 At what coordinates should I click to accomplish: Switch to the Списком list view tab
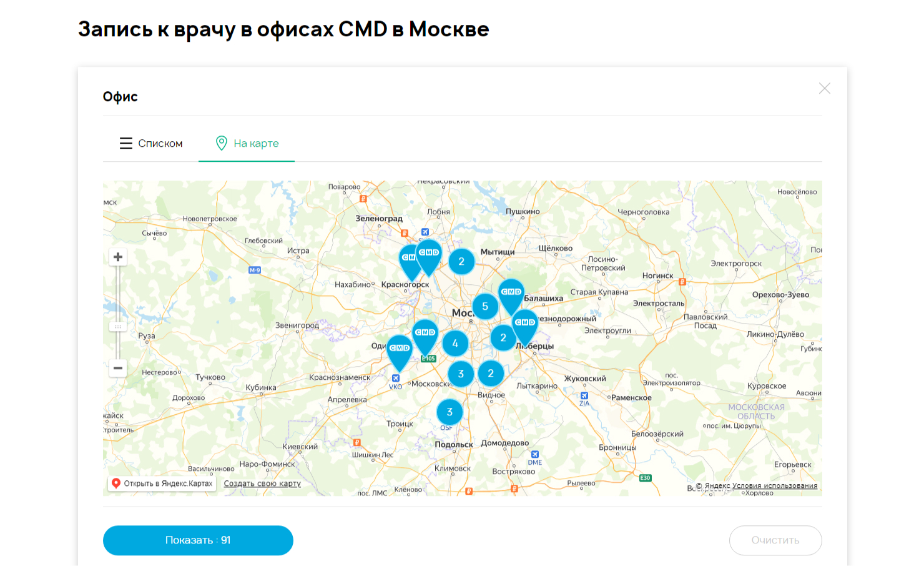pos(151,144)
